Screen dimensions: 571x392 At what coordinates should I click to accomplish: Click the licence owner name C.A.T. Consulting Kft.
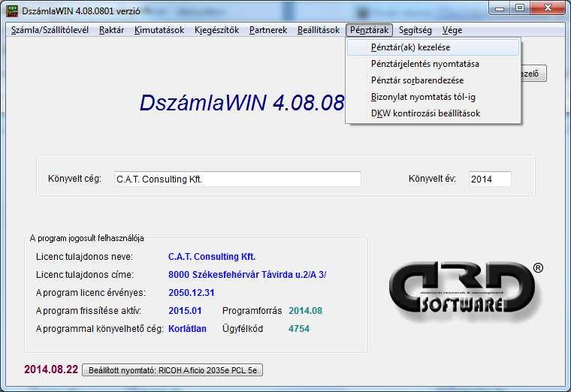point(212,257)
